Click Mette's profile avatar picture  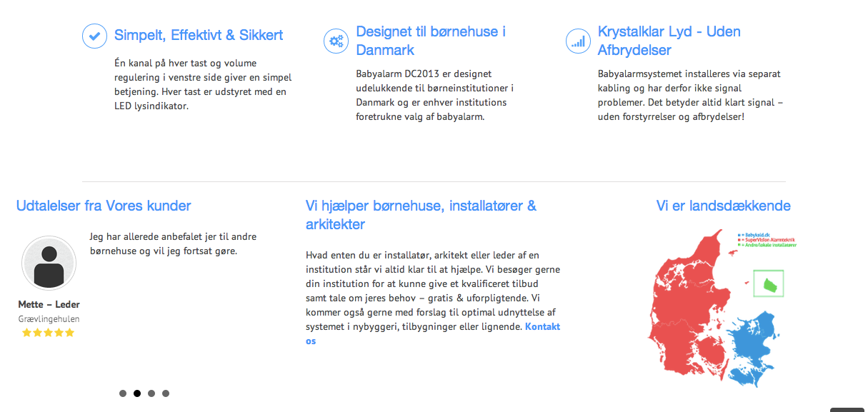pyautogui.click(x=49, y=263)
